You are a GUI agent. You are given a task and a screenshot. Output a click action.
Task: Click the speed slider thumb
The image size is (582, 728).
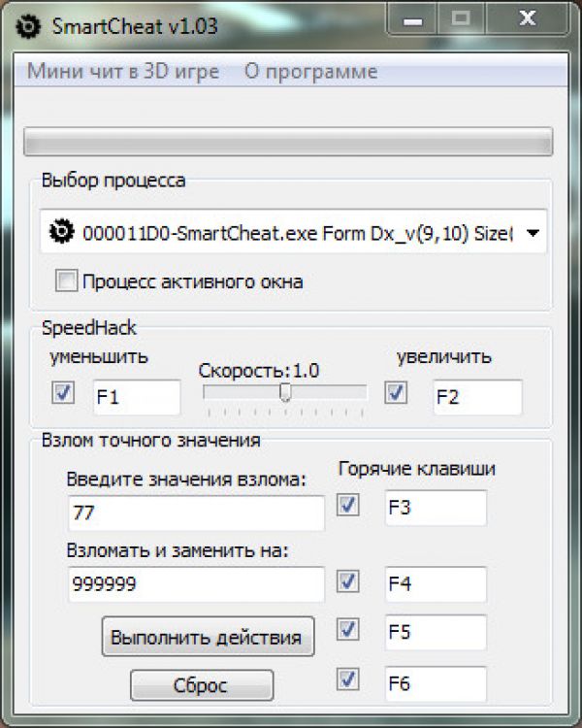pyautogui.click(x=285, y=391)
